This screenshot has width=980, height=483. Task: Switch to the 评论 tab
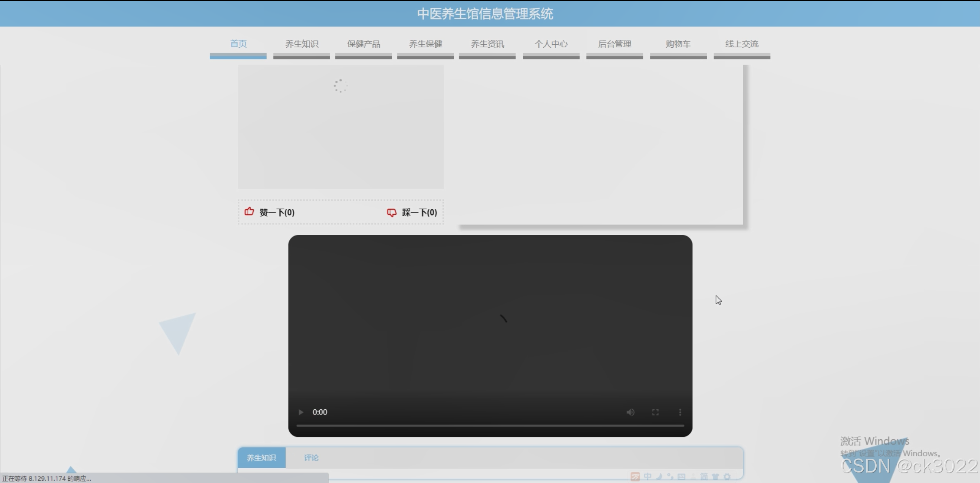(x=311, y=458)
